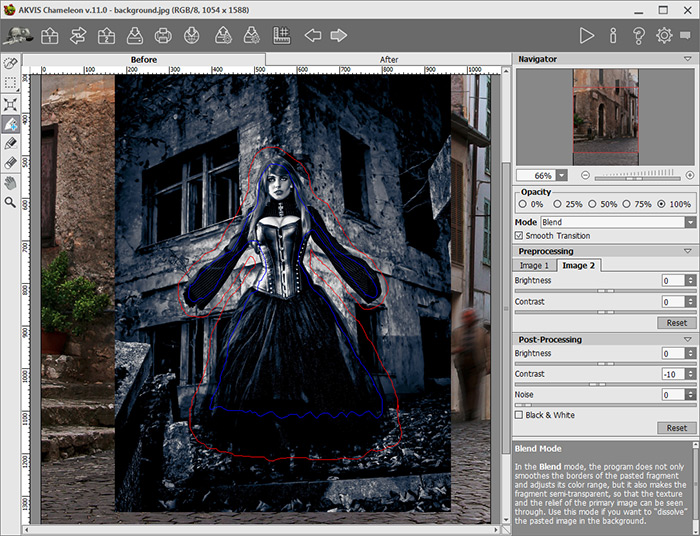Enable the Black & White checkbox
700x536 pixels.
pyautogui.click(x=519, y=415)
